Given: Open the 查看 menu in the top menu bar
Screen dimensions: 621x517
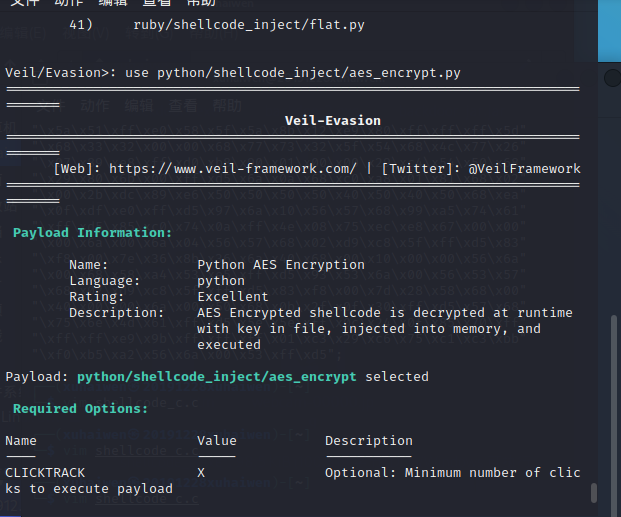Looking at the screenshot, I should click(156, 3).
